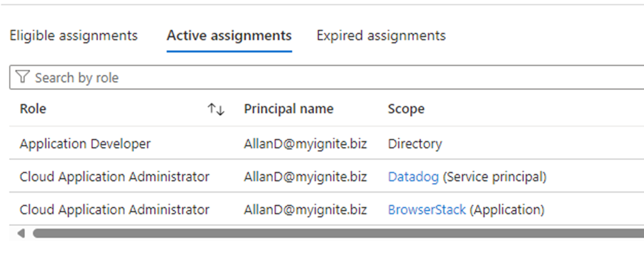Viewport: 644px width, 276px height.
Task: Sort by Role using the arrows icon
Action: (x=216, y=110)
